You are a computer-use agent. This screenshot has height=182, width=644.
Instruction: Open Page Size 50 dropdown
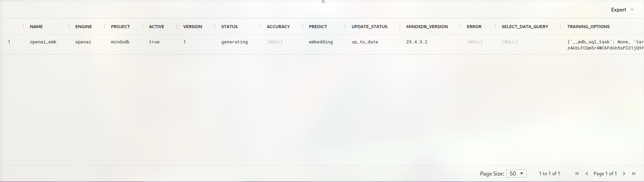(x=516, y=174)
